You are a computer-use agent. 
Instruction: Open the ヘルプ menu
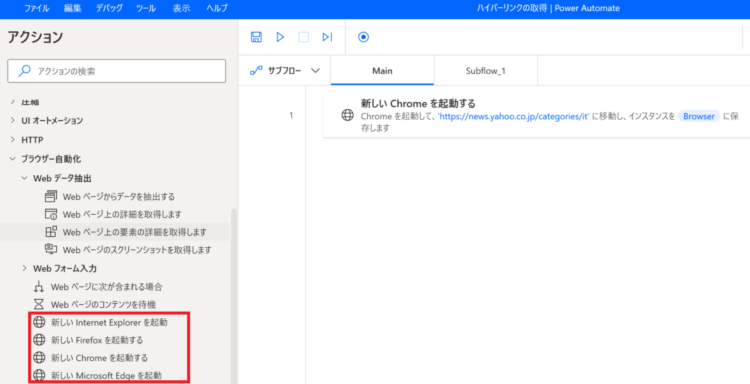click(217, 8)
